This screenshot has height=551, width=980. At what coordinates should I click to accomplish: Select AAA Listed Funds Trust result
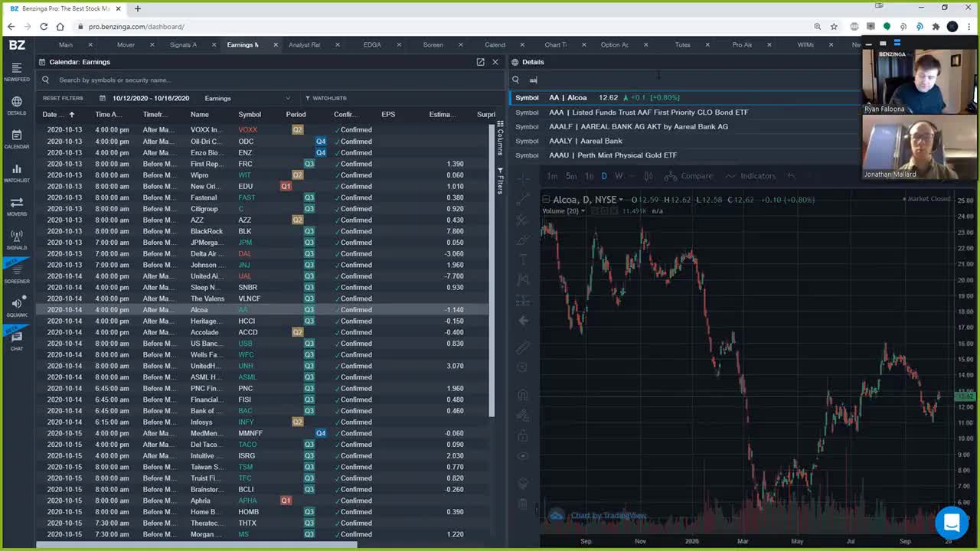(685, 112)
